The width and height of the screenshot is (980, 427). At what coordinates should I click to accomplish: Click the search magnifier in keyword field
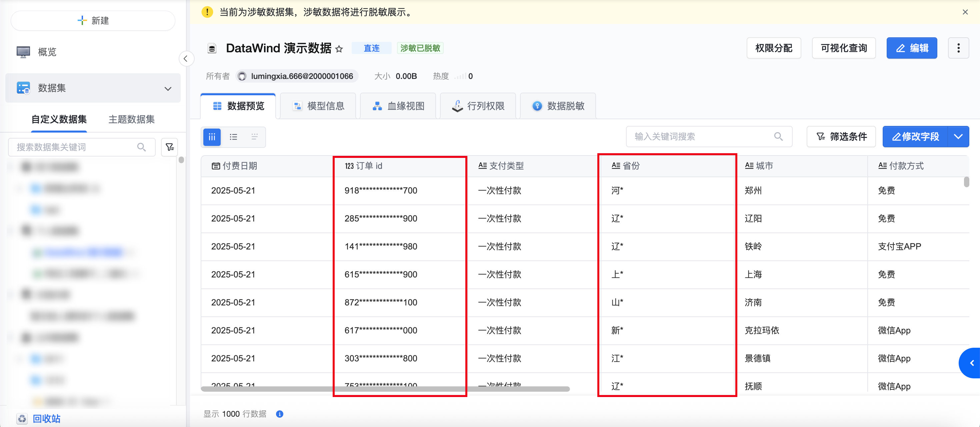[x=778, y=137]
